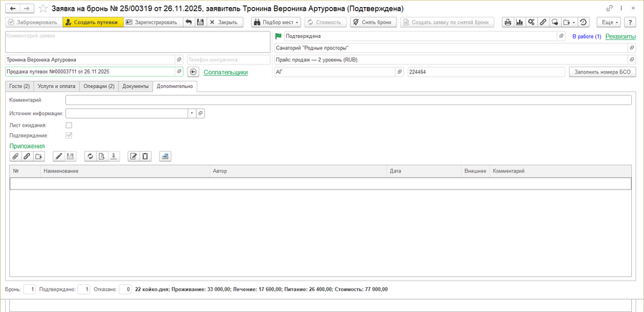Sort by Дата column header
644x312 pixels.
tap(424, 171)
